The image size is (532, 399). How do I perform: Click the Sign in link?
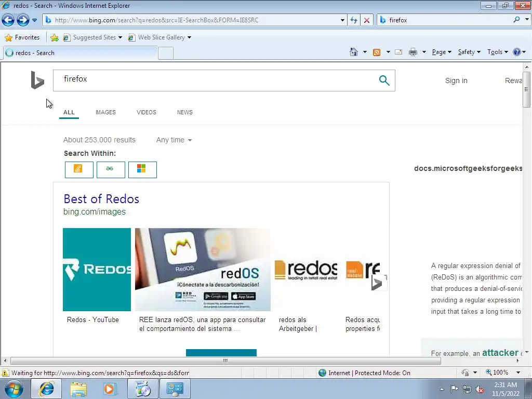coord(456,81)
